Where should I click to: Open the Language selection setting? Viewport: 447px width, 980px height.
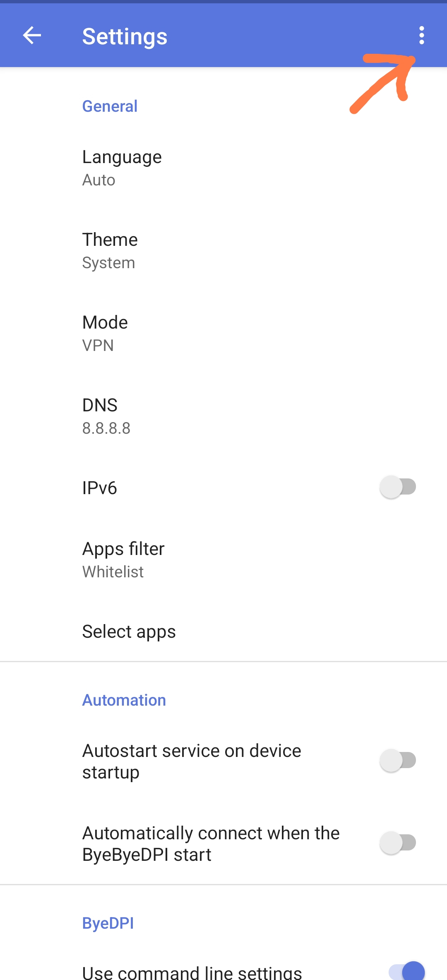122,168
